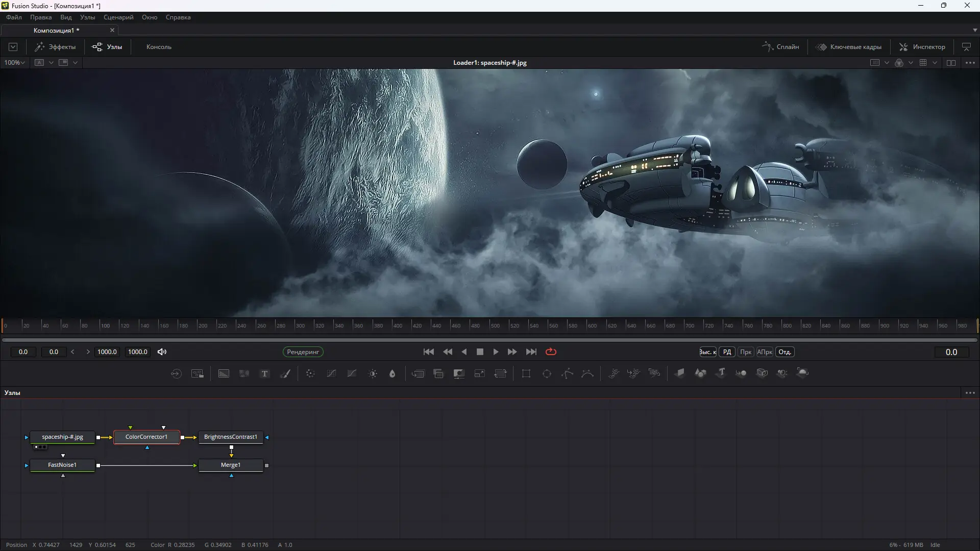980x551 pixels.
Task: Toggle loop playback mode button
Action: pos(551,352)
